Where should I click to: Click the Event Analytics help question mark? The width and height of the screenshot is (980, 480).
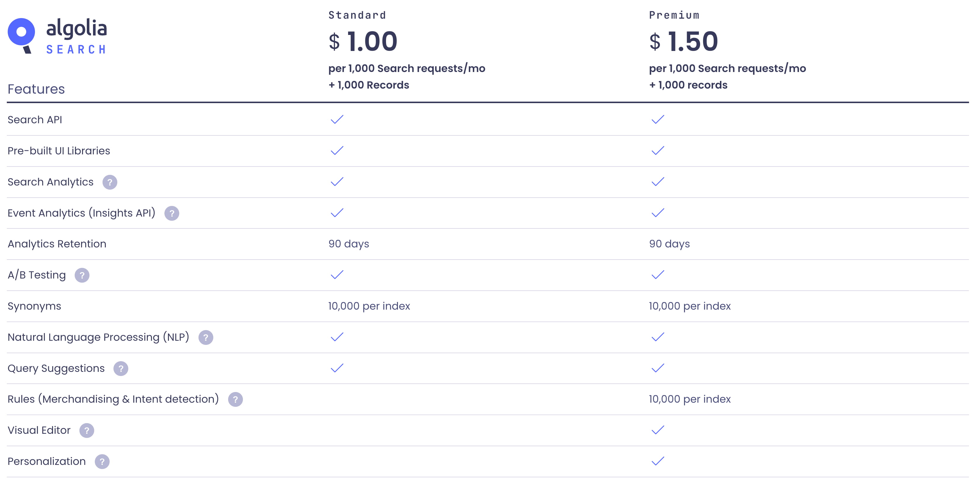pyautogui.click(x=172, y=213)
